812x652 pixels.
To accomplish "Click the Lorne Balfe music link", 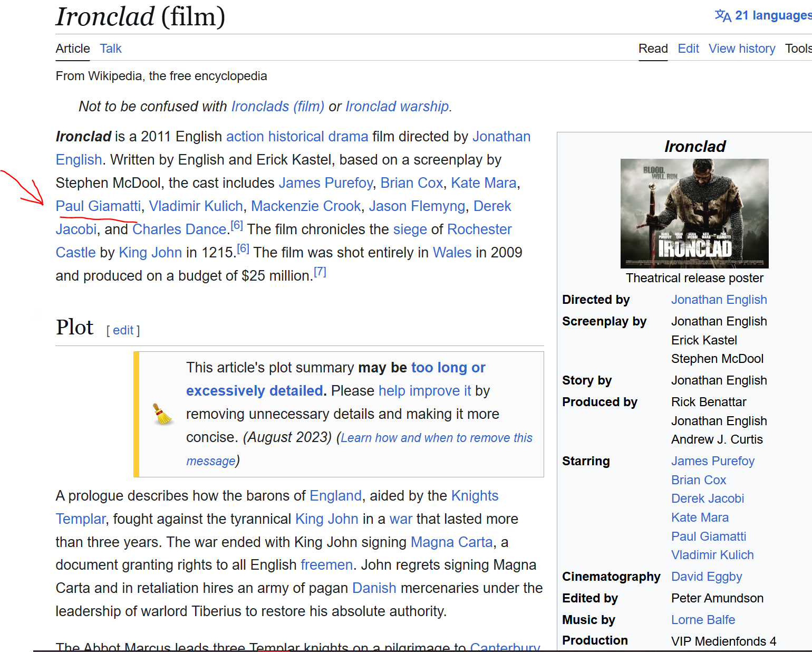I will [703, 620].
